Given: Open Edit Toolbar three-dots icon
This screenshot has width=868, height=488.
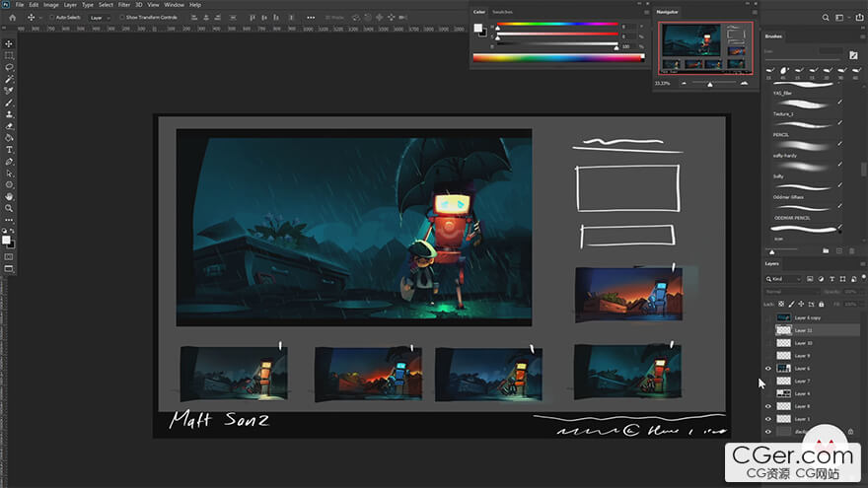Looking at the screenshot, I should pos(9,220).
